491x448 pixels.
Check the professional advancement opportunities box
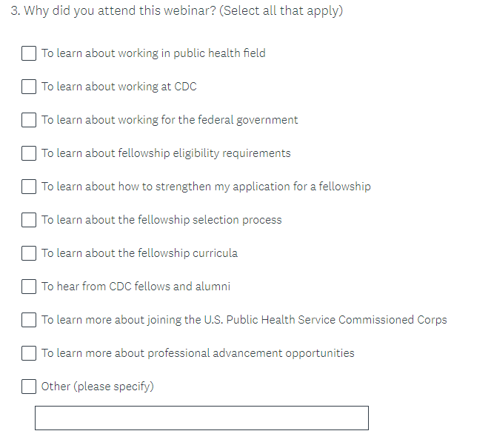coord(29,353)
